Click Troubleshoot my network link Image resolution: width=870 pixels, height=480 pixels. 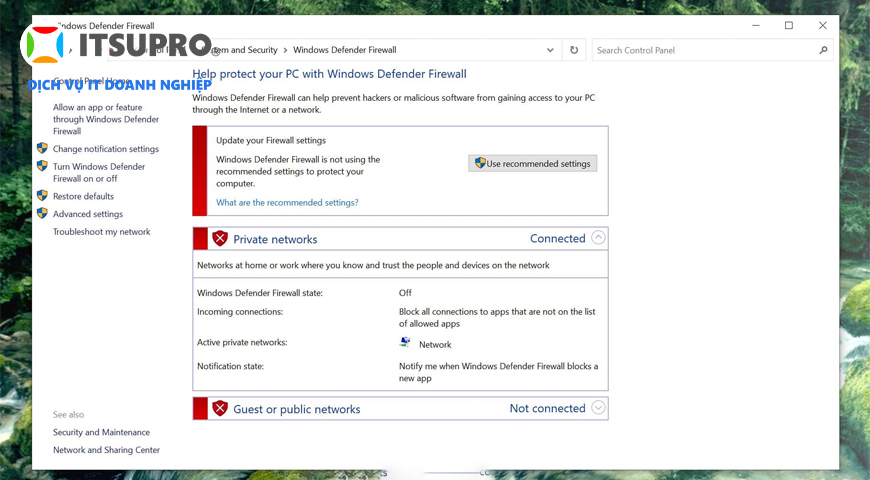coord(102,231)
